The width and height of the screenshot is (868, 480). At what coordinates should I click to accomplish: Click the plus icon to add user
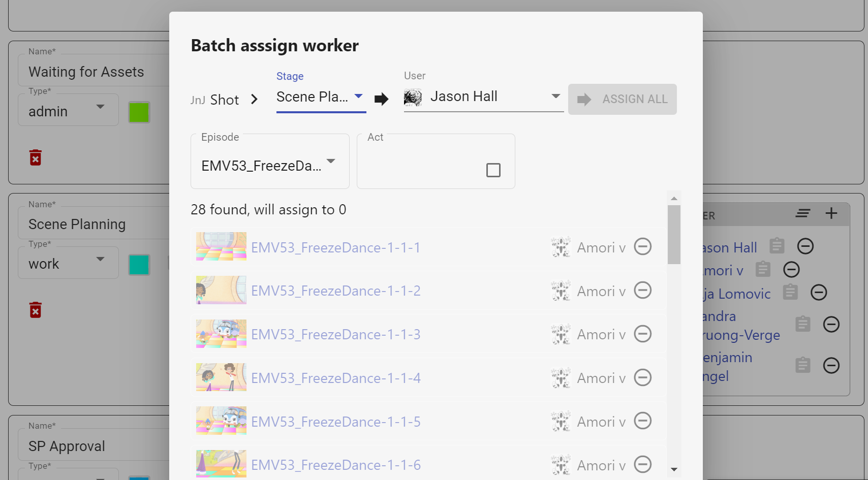click(831, 213)
